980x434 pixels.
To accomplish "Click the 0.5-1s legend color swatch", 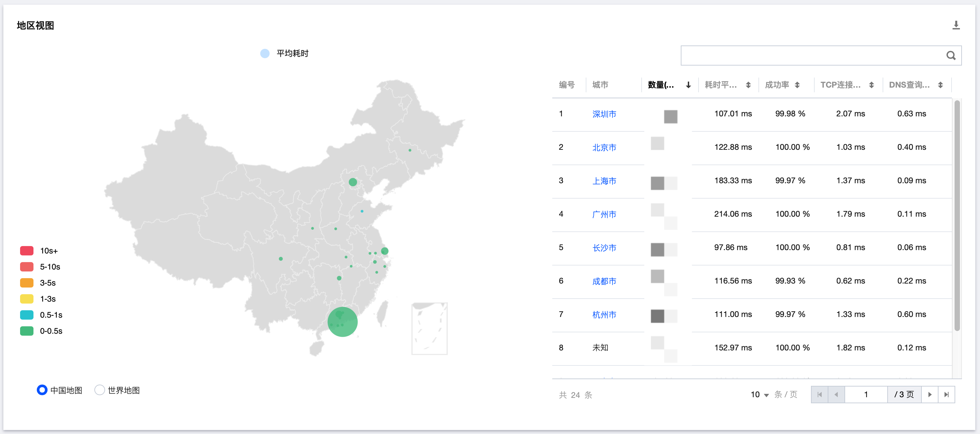I will pyautogui.click(x=27, y=315).
